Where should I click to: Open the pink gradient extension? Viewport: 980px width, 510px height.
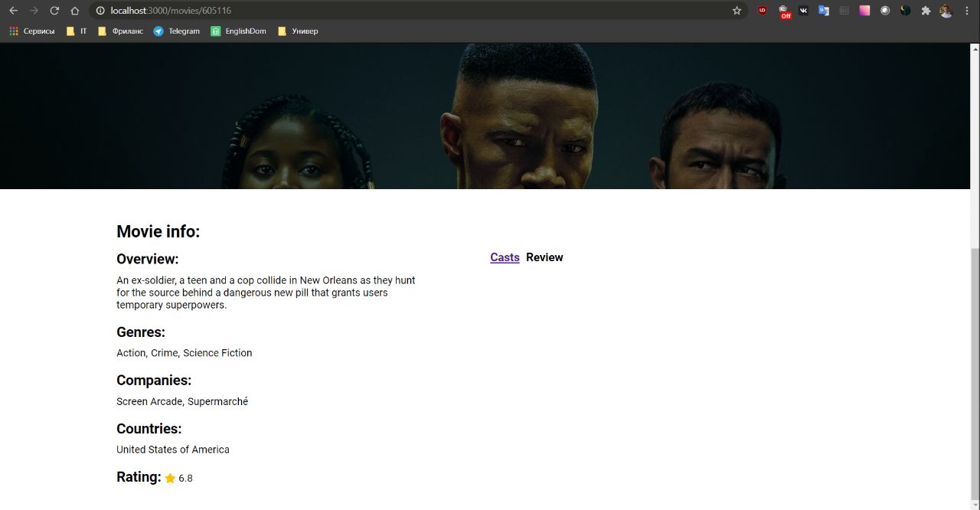864,11
